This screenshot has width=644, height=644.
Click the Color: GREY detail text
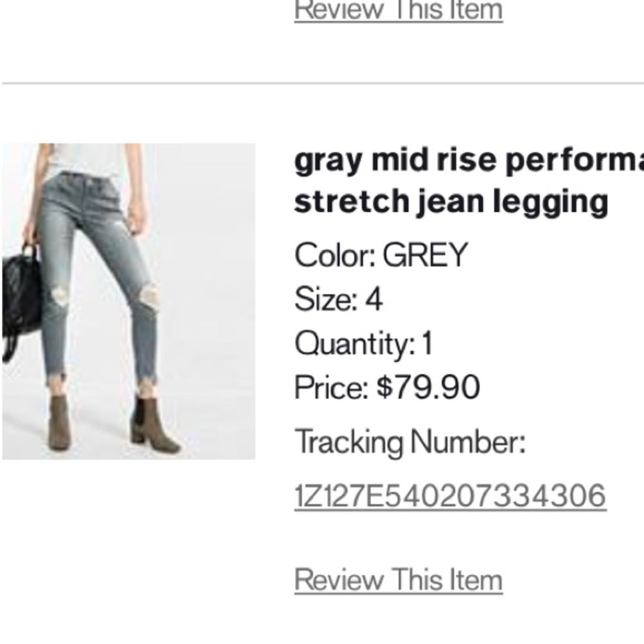(381, 254)
